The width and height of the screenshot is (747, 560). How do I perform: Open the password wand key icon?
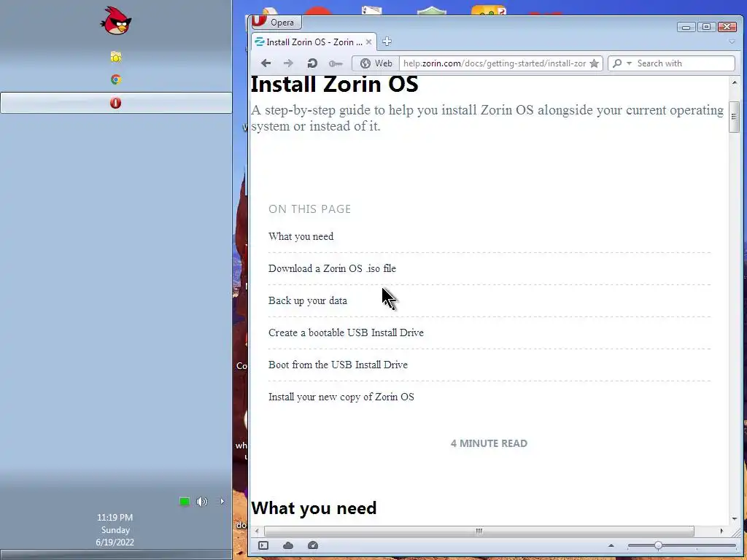coord(336,63)
